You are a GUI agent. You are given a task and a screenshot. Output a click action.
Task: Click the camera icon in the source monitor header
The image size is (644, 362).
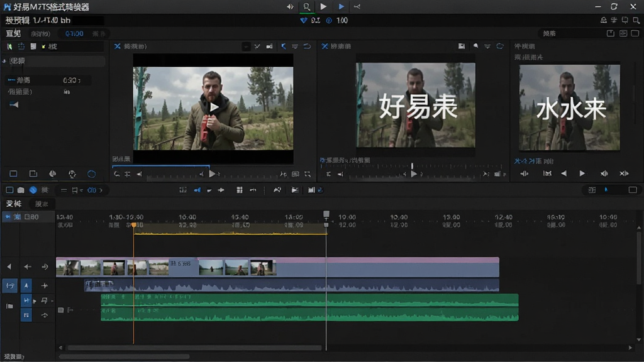coord(269,47)
